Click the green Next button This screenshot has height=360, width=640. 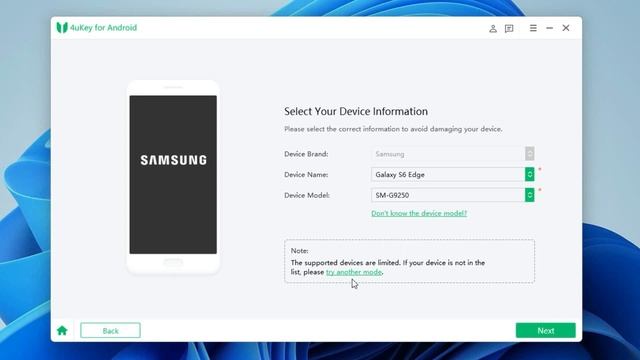coord(546,330)
